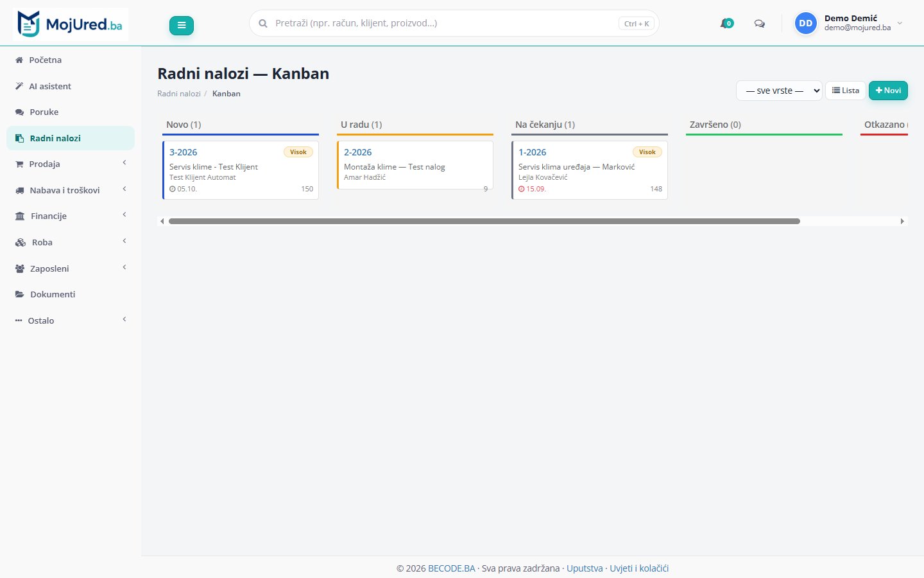Expand the Zaposleni submenu chevron
924x578 pixels.
coord(124,268)
